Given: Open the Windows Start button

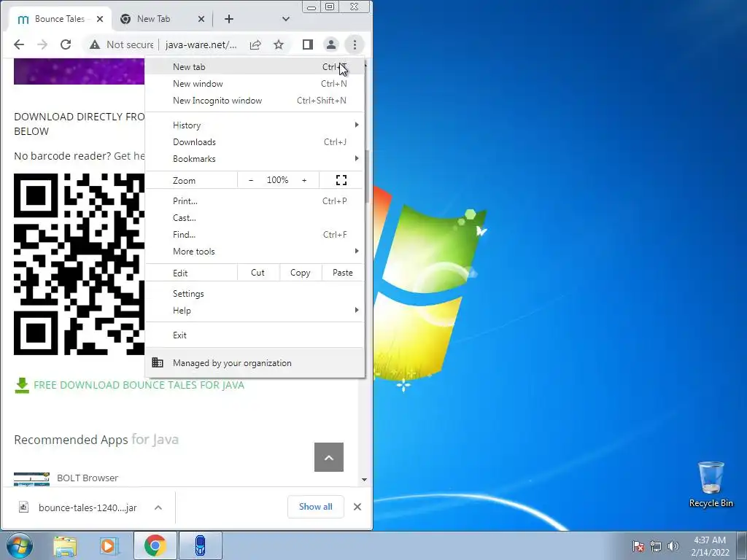Looking at the screenshot, I should coord(20,545).
